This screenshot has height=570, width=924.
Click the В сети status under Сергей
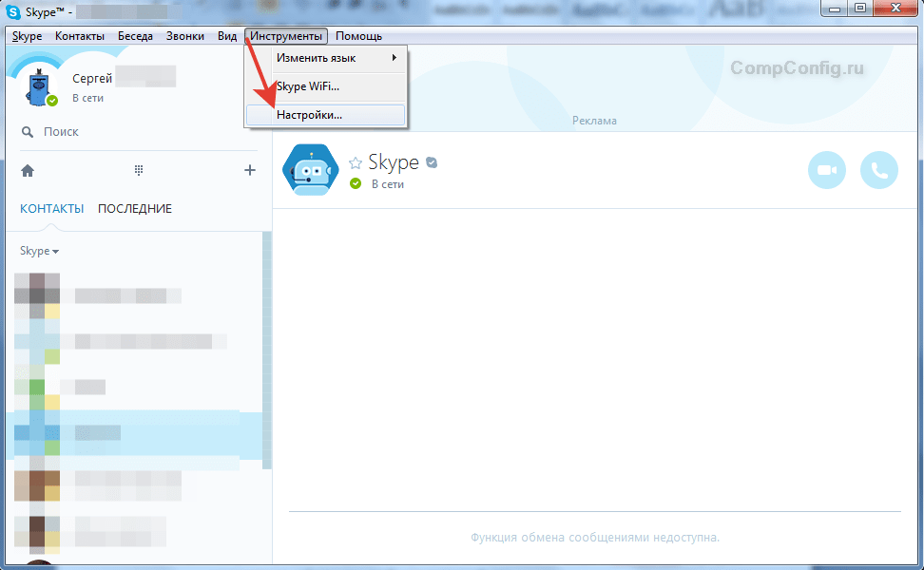[87, 99]
